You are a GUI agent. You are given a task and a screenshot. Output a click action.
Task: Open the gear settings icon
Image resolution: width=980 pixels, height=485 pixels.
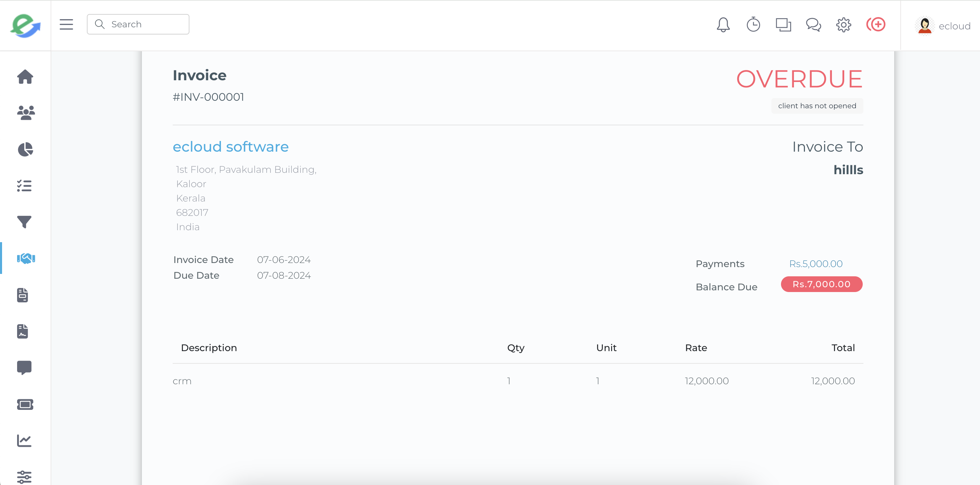(843, 25)
